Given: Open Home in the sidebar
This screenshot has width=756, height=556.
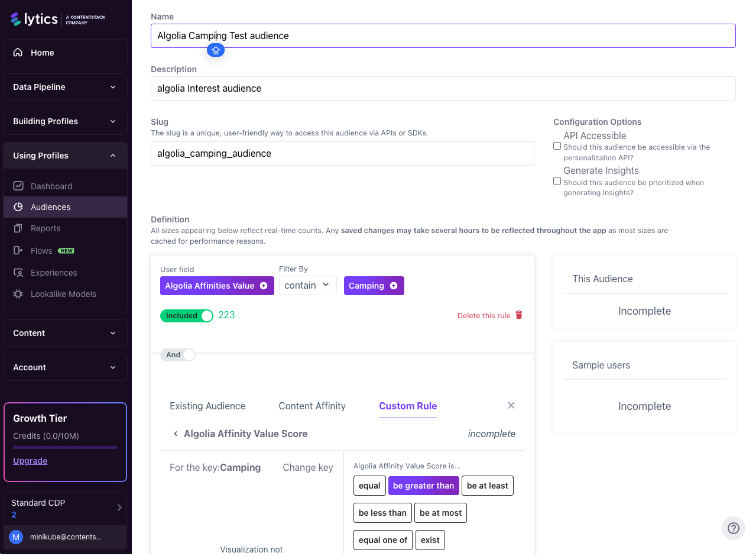Looking at the screenshot, I should tap(65, 53).
